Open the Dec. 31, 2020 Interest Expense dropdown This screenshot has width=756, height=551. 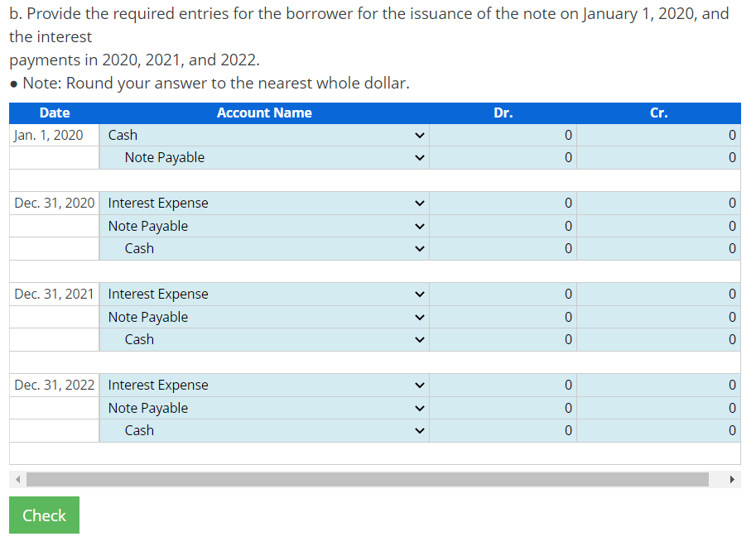264,204
